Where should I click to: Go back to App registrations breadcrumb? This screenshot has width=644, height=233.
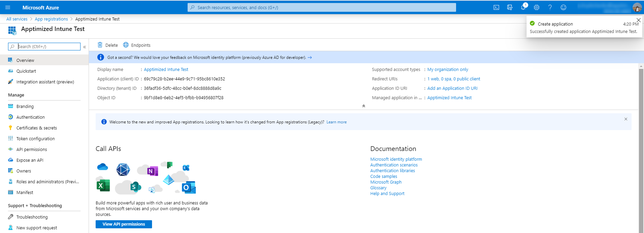pyautogui.click(x=51, y=19)
